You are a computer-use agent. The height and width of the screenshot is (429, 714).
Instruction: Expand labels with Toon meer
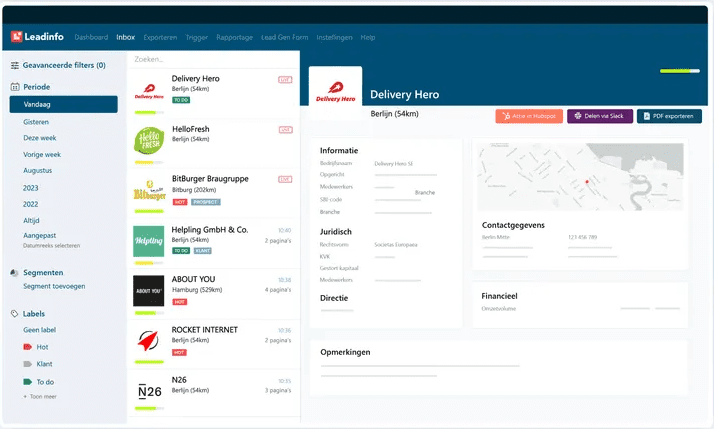[x=40, y=397]
